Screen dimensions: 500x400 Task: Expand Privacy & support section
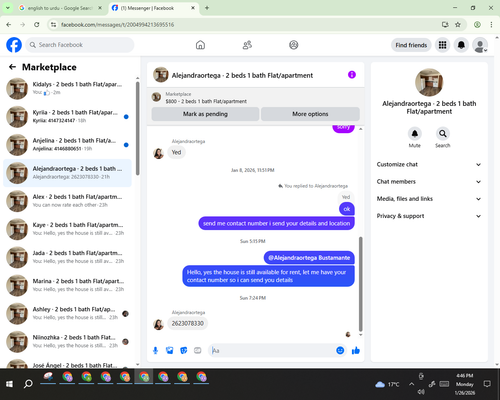(429, 216)
